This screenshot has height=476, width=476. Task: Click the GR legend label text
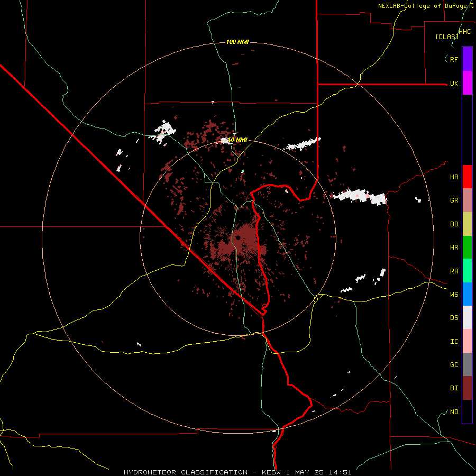pos(454,200)
